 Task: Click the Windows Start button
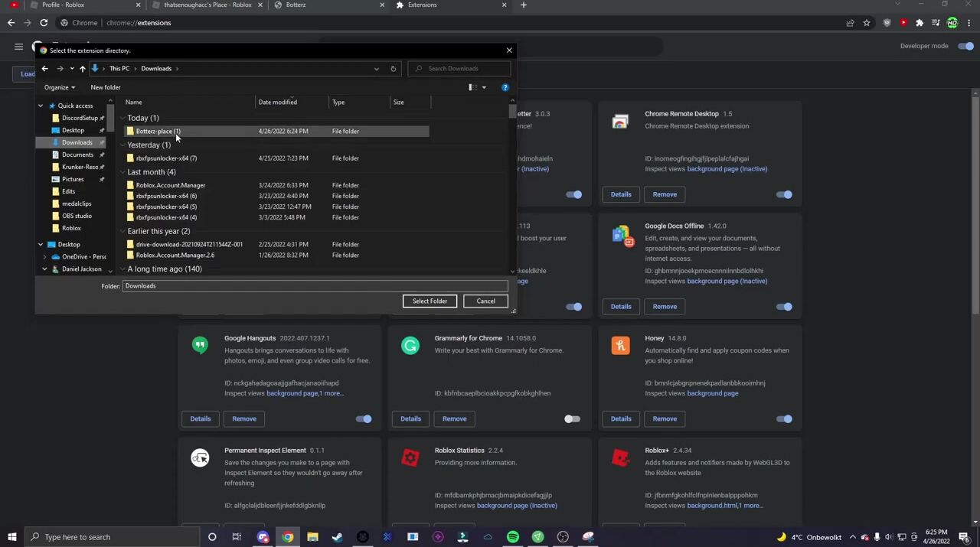coord(11,537)
